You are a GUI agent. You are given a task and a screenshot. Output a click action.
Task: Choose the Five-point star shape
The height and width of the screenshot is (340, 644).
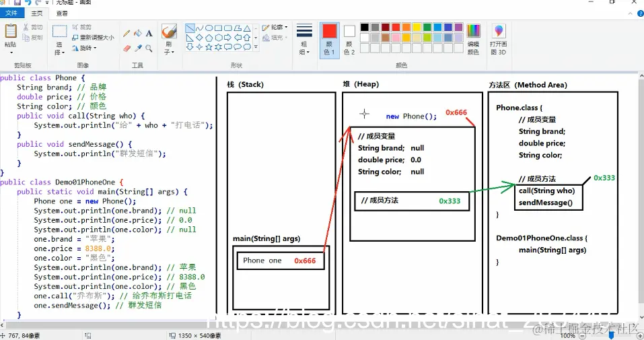(209, 47)
